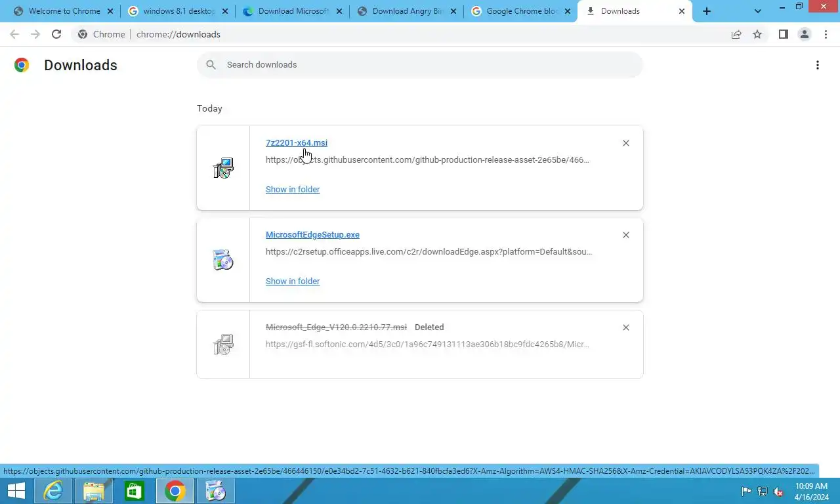This screenshot has width=840, height=504.
Task: Open Windows Store from taskbar
Action: coord(135,491)
